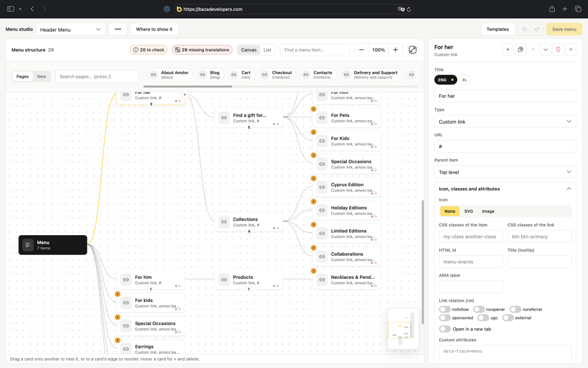
Task: Click the Menu root node icon
Action: click(x=28, y=245)
